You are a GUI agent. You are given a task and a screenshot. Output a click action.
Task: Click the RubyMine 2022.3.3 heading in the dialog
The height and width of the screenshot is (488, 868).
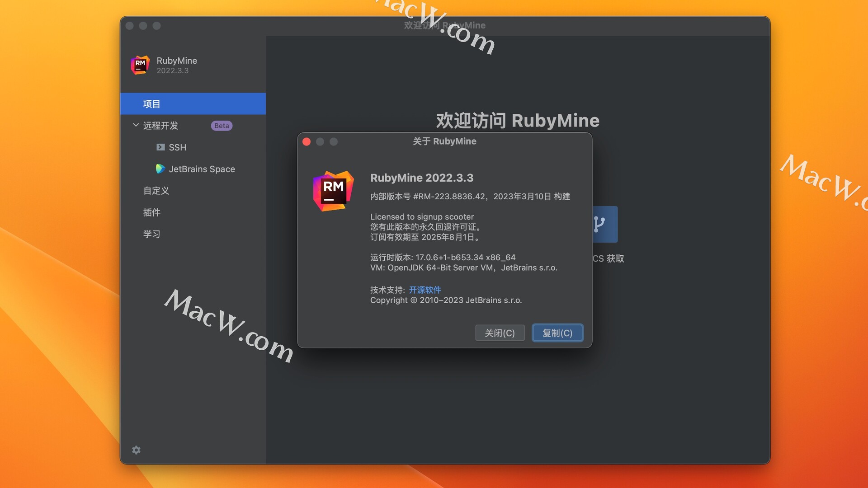tap(422, 178)
